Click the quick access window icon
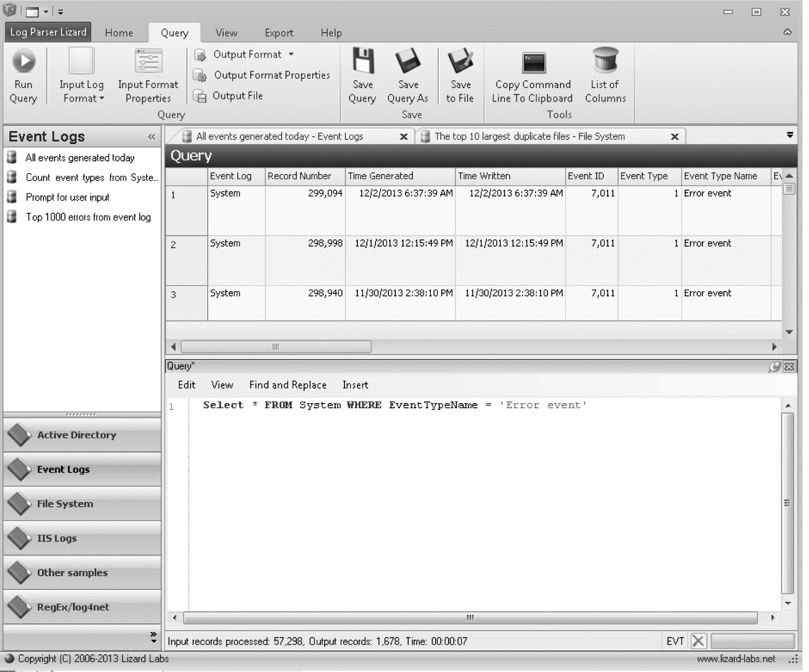Image resolution: width=809 pixels, height=672 pixels. (x=33, y=12)
